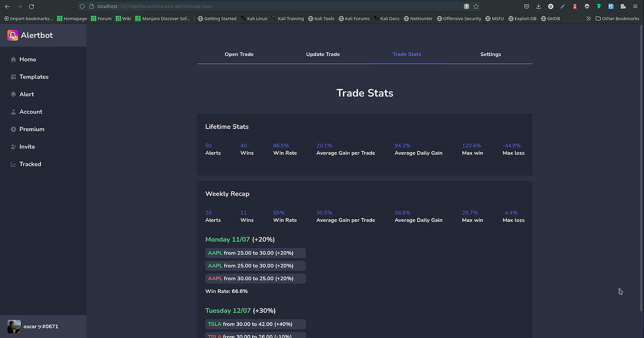The image size is (644, 338).
Task: Open the browser downloads icon
Action: [x=538, y=7]
